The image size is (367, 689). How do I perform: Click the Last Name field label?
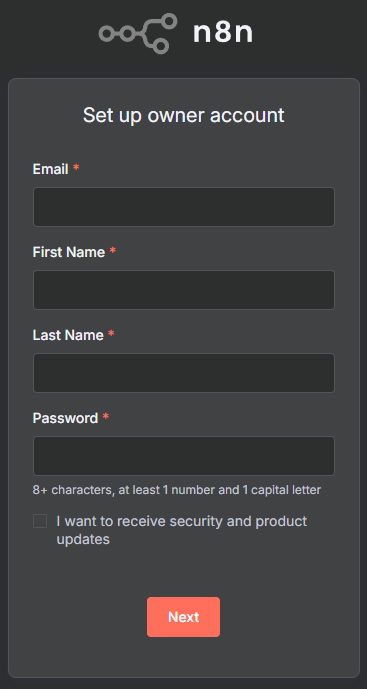[x=68, y=335]
